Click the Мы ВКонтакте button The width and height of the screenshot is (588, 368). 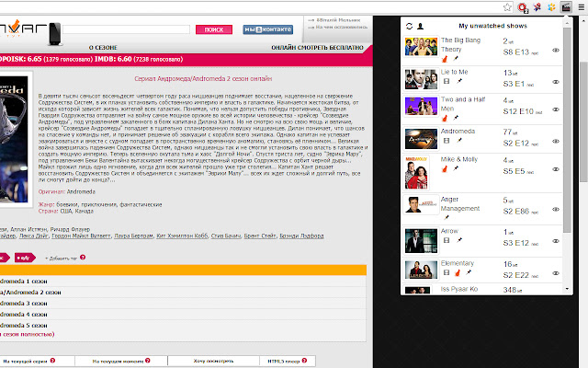click(x=267, y=29)
